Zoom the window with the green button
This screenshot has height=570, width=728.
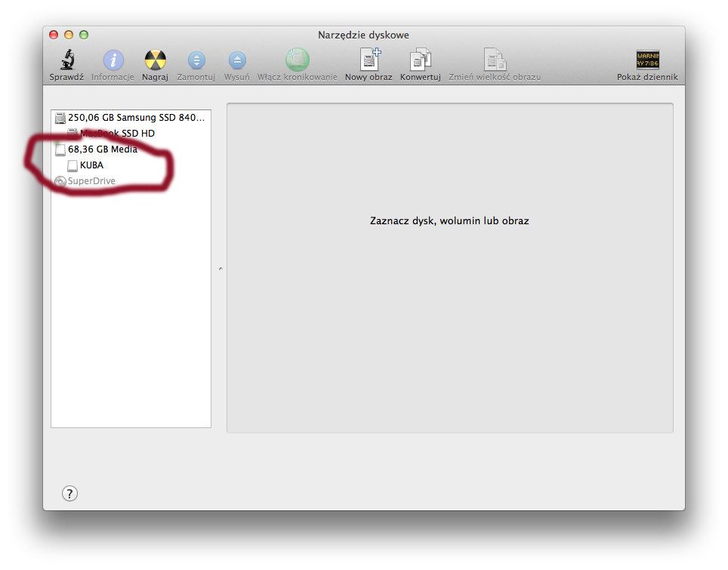click(x=84, y=35)
